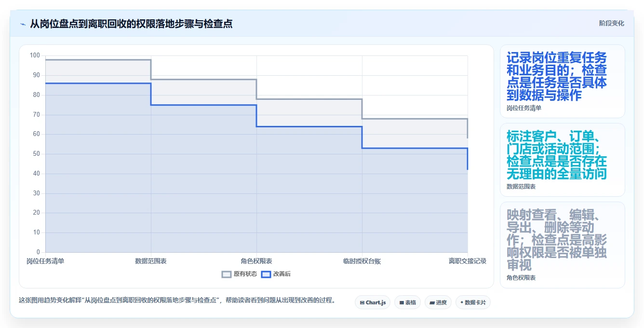Viewport: 644px width, 328px height.
Task: Click x-axis label 角色权限表
Action: 256,261
